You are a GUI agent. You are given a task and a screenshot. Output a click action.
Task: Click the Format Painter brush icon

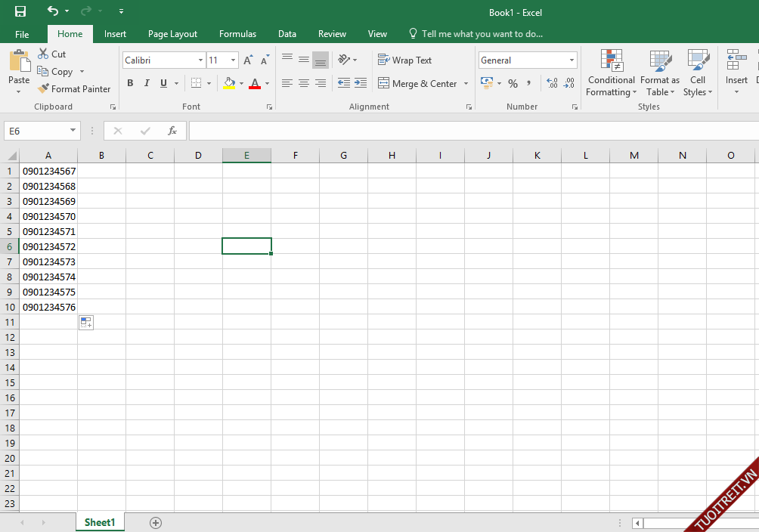pyautogui.click(x=44, y=88)
